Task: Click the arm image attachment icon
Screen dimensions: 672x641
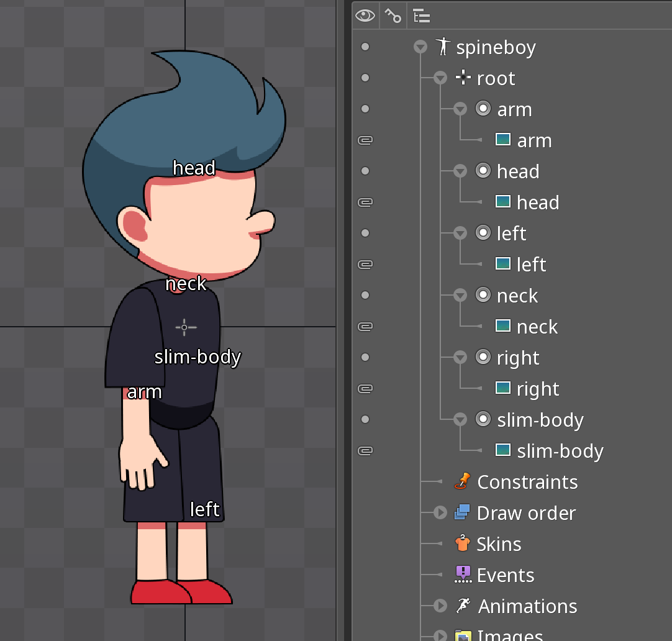Action: pyautogui.click(x=502, y=139)
